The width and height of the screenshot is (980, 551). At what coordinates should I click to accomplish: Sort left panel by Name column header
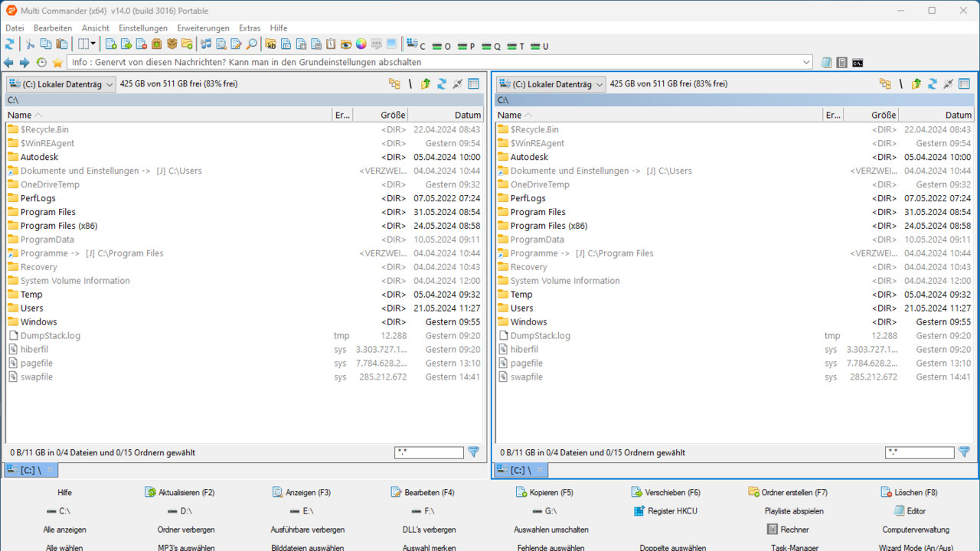(168, 115)
